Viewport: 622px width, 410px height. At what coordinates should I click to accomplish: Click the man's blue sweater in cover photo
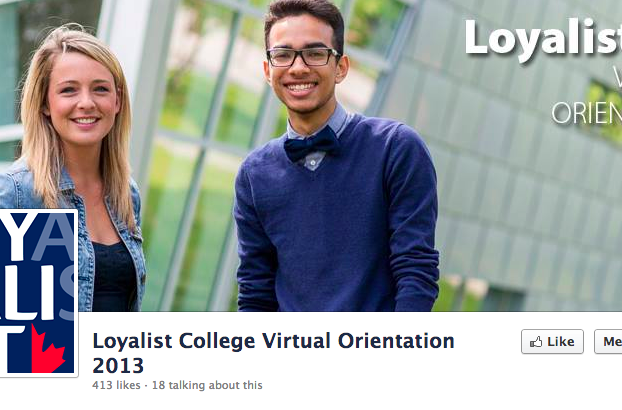337,222
